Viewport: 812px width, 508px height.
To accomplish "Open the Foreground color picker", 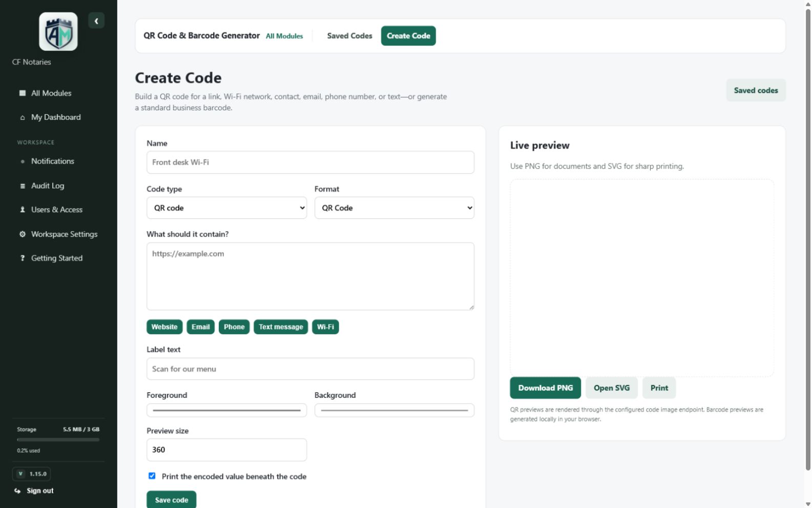I will (226, 411).
